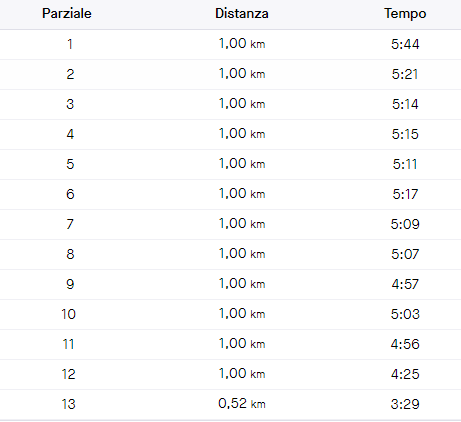This screenshot has width=461, height=422.
Task: Click the 0,52 km distance cell
Action: pos(242,404)
